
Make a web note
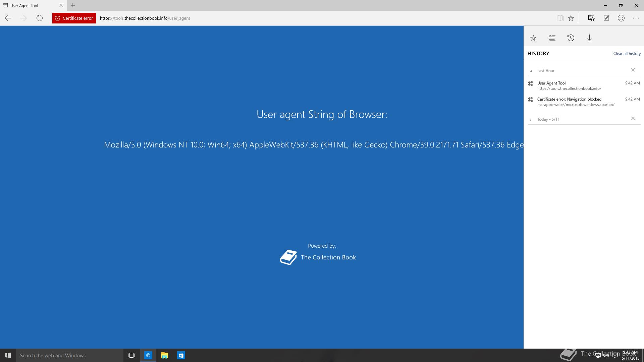(x=606, y=18)
